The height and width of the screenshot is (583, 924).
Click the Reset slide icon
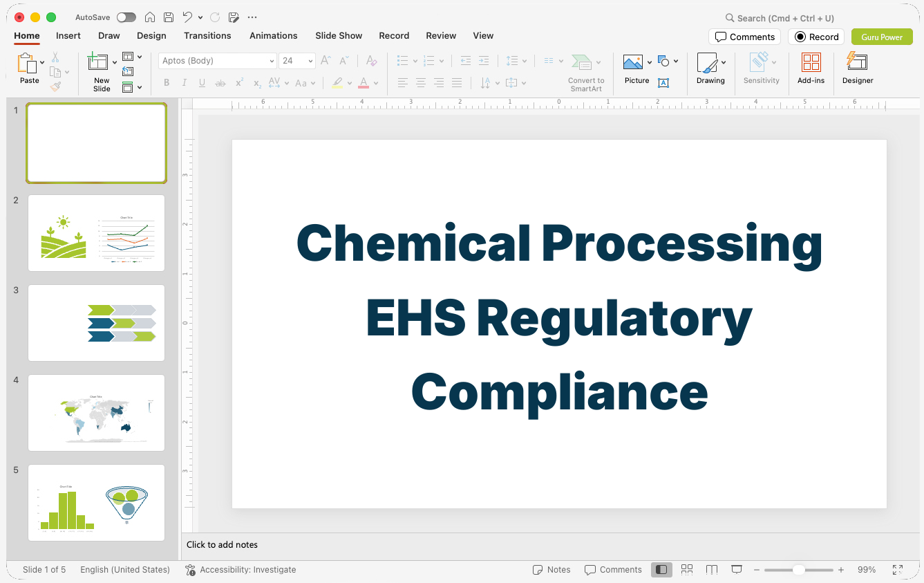(x=128, y=71)
